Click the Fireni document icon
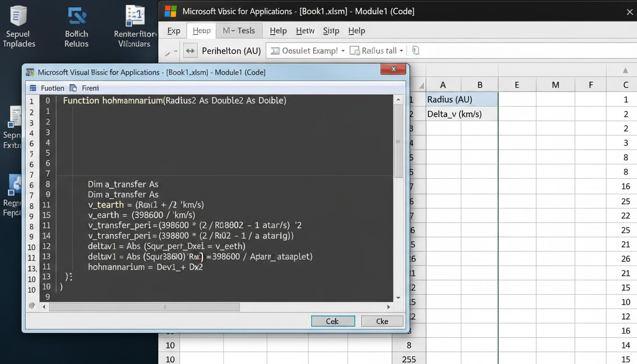 (73, 88)
